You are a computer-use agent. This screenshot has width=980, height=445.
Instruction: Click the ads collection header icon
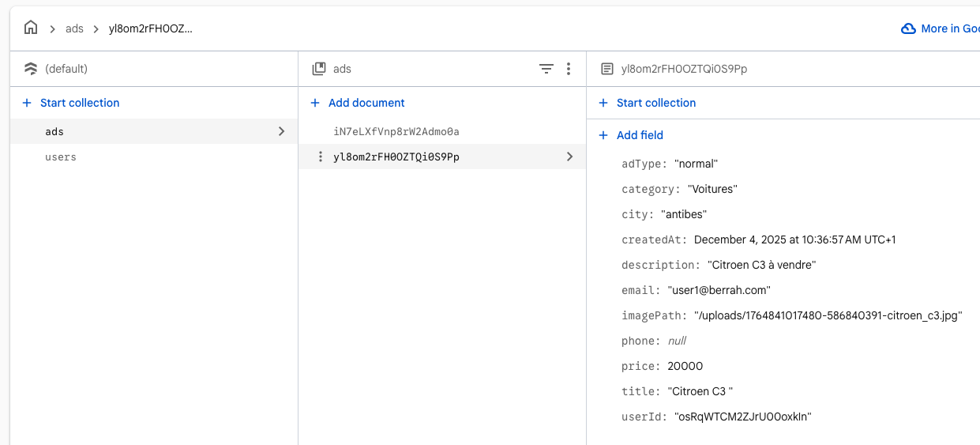(319, 69)
